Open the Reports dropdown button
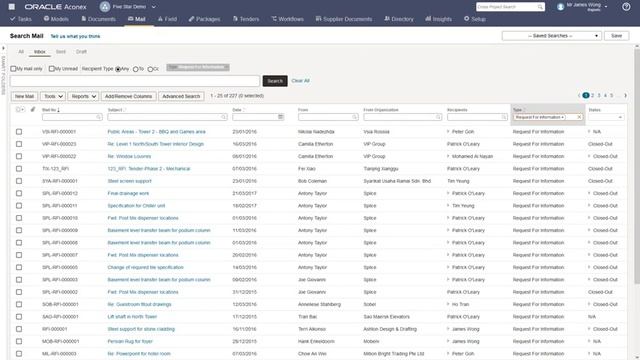640x360 pixels. pos(83,96)
